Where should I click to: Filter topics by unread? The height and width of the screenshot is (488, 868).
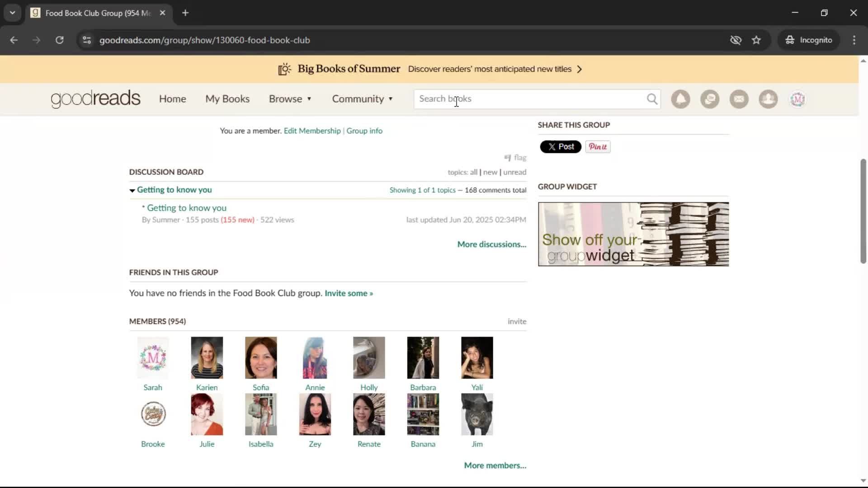pos(514,172)
